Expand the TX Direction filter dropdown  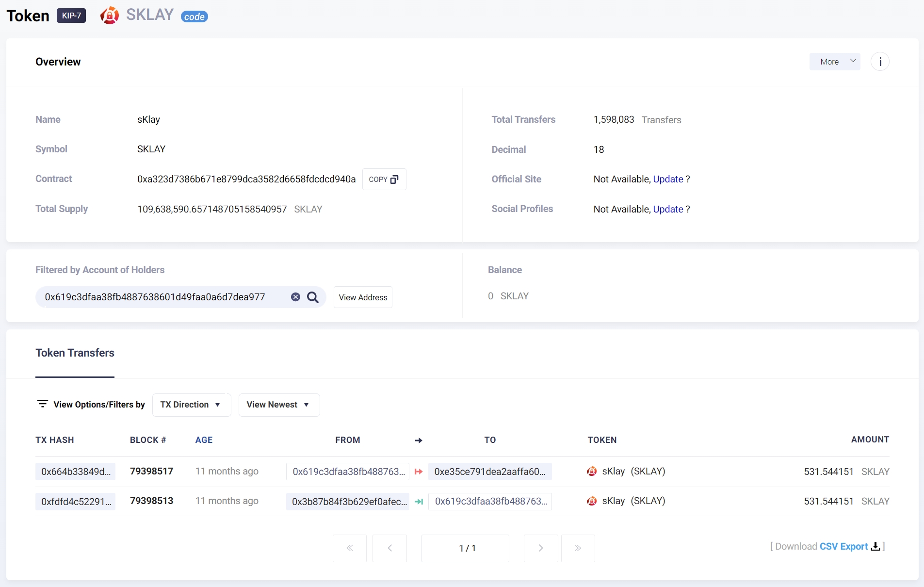point(191,405)
